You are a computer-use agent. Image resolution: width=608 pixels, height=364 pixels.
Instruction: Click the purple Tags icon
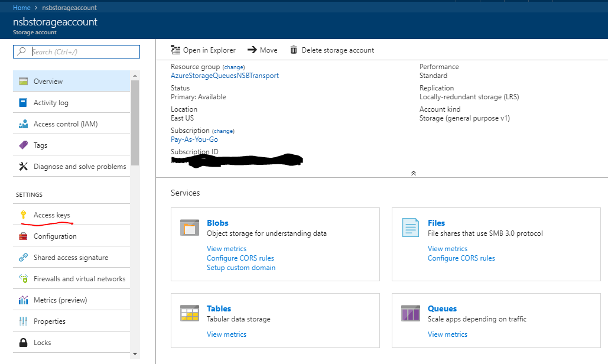(x=23, y=145)
